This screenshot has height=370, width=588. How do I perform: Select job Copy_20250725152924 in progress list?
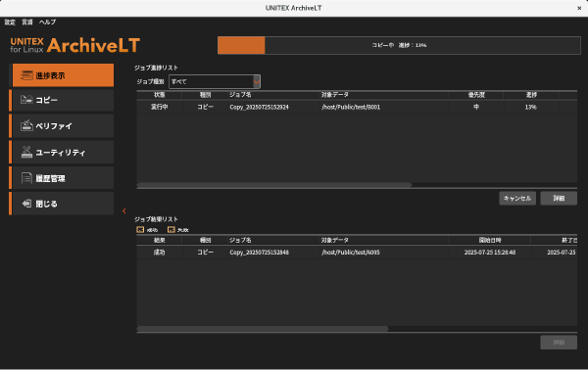point(259,107)
